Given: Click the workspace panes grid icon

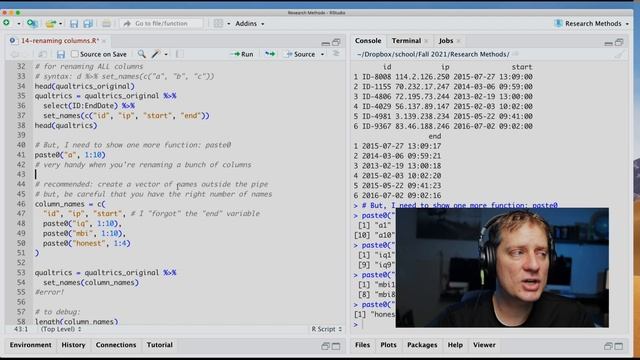Looking at the screenshot, I should [x=218, y=24].
